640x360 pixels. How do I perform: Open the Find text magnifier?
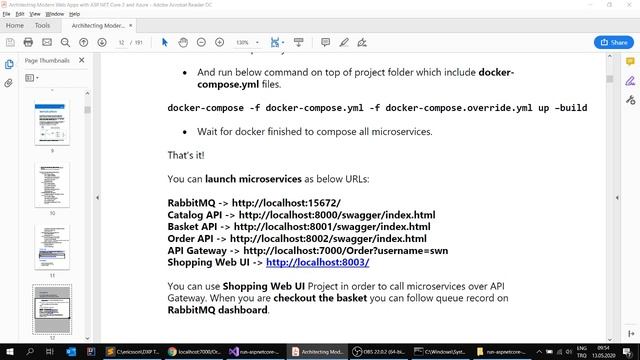pyautogui.click(x=65, y=42)
